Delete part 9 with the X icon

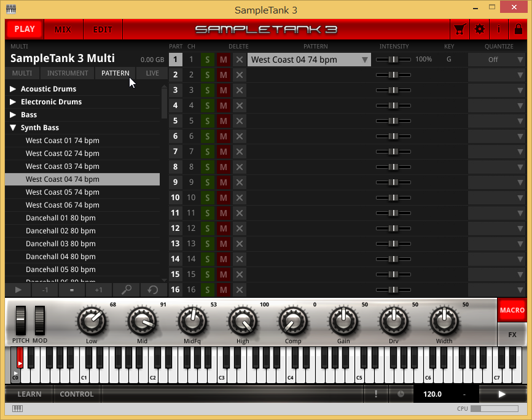tap(240, 182)
